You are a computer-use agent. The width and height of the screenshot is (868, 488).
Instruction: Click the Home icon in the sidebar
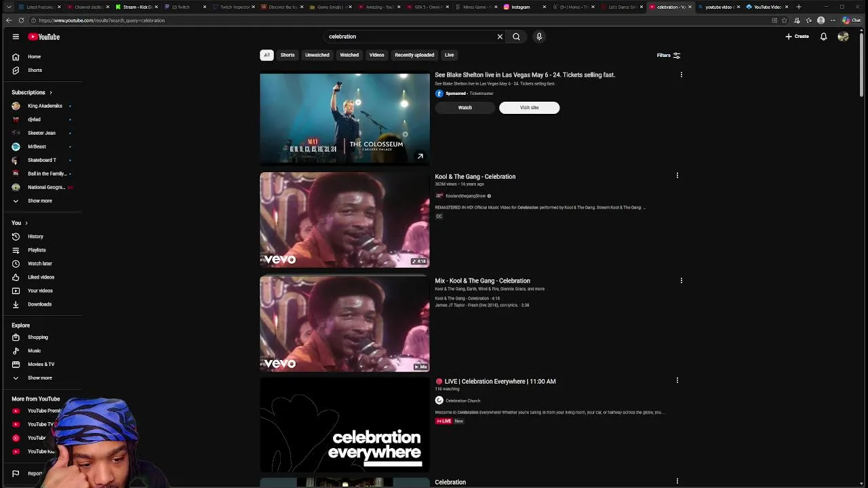(x=16, y=57)
